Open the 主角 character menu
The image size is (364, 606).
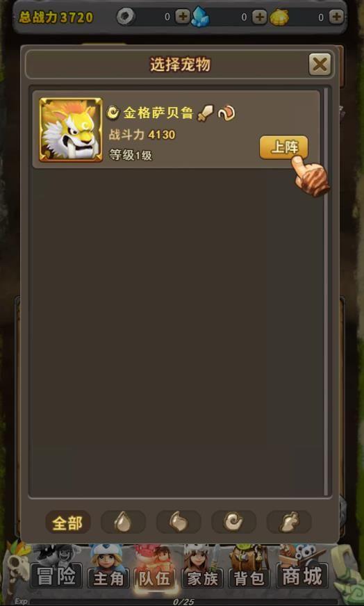(x=108, y=579)
